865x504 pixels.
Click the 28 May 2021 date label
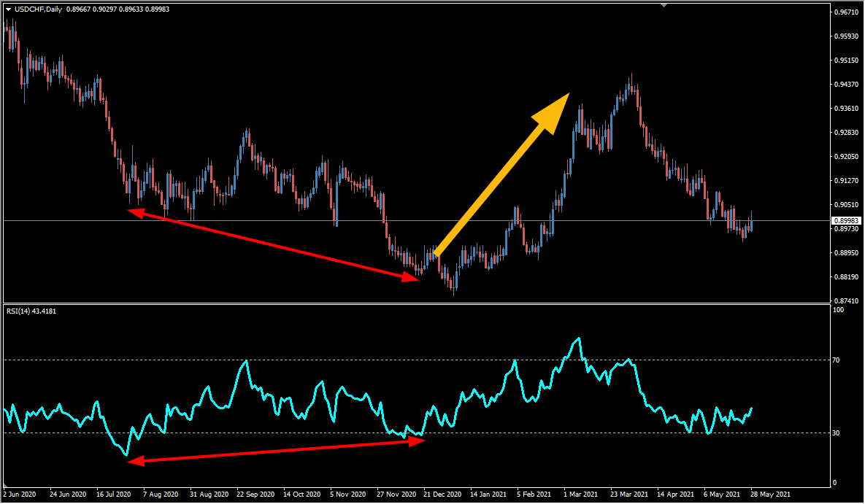click(x=772, y=495)
